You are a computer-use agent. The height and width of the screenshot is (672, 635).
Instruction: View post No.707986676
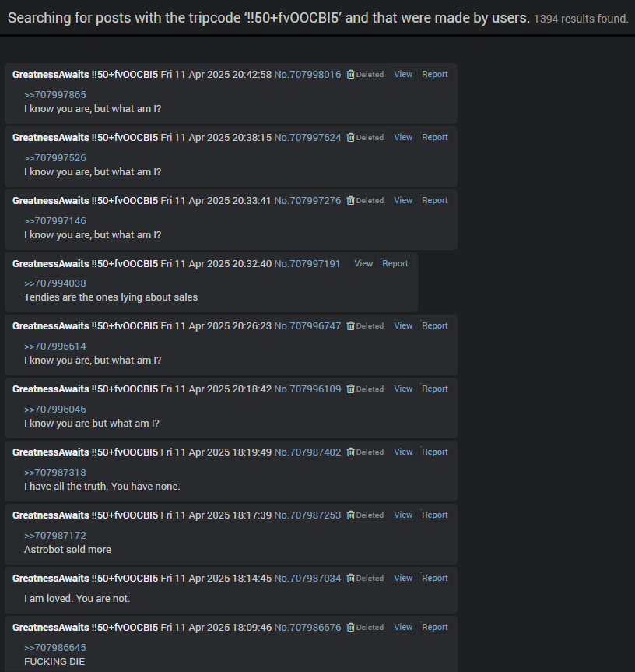(x=403, y=627)
